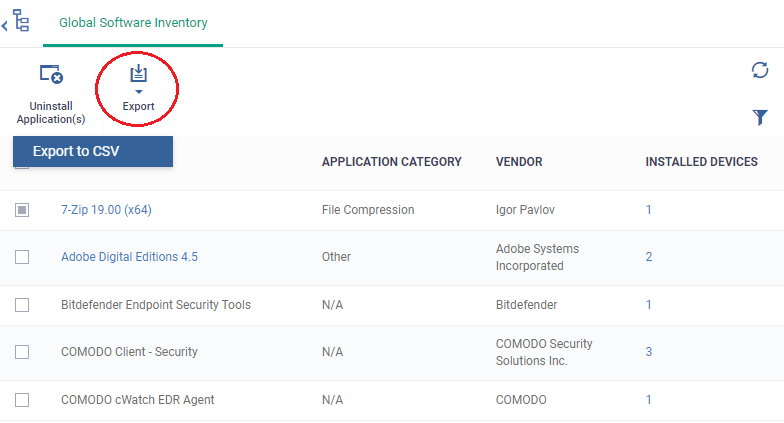Open the filter funnel icon
This screenshot has height=423, width=784.
coord(760,117)
